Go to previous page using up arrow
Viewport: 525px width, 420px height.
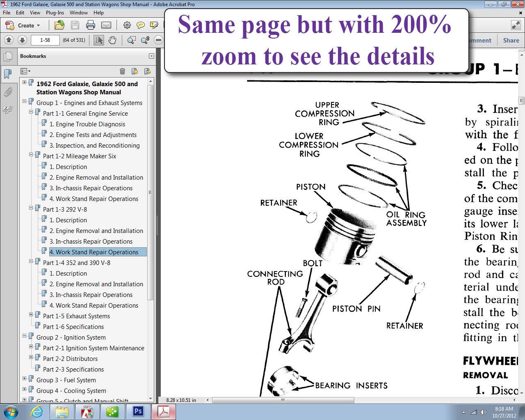(x=9, y=40)
